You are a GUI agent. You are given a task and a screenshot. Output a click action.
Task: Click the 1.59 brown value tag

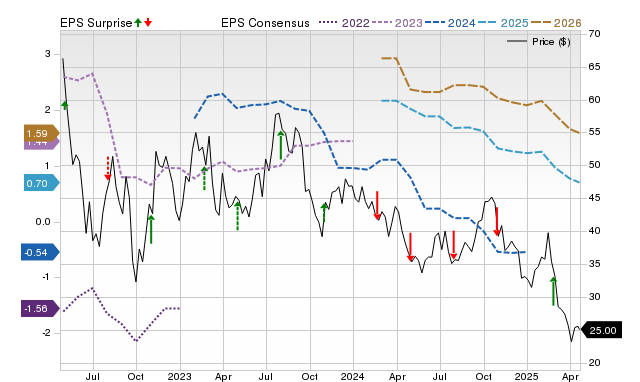pyautogui.click(x=41, y=133)
